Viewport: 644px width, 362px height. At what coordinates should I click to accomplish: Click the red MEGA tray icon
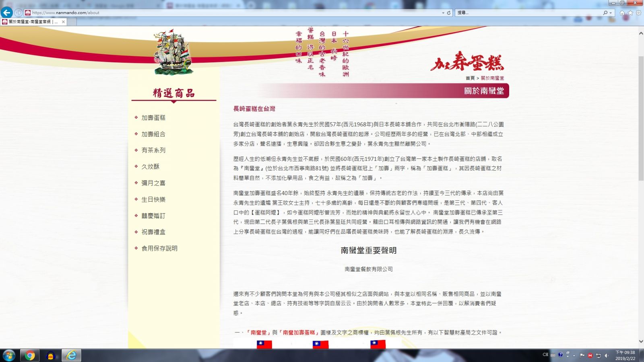click(x=590, y=356)
